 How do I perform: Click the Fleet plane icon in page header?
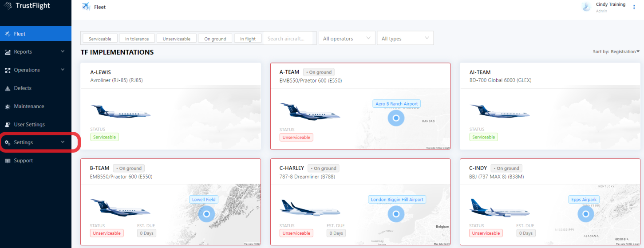86,7
